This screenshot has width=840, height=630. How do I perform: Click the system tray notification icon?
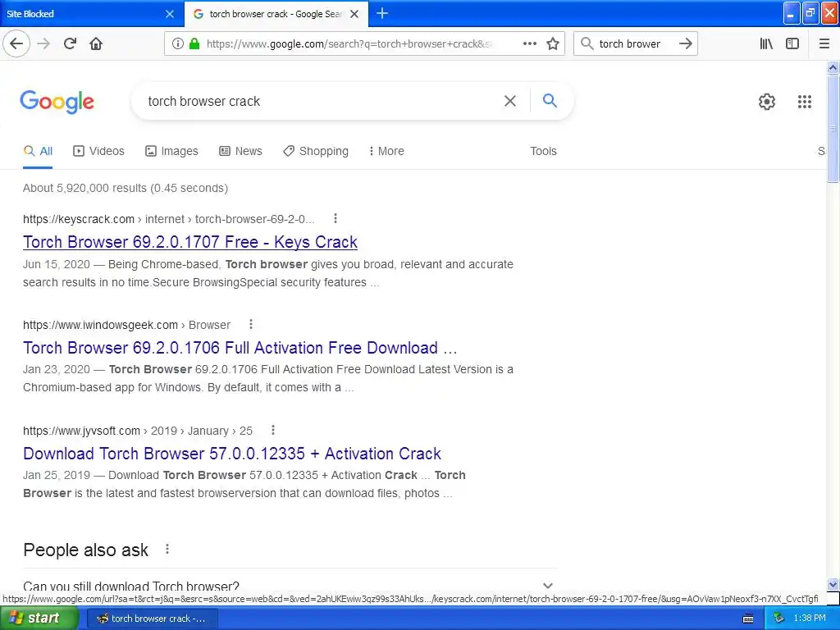coord(779,619)
